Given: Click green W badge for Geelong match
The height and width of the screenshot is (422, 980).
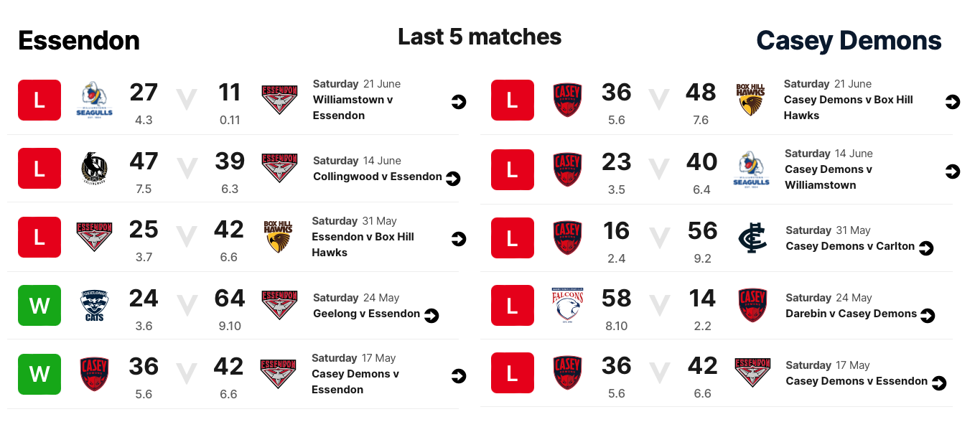Looking at the screenshot, I should coord(39,306).
